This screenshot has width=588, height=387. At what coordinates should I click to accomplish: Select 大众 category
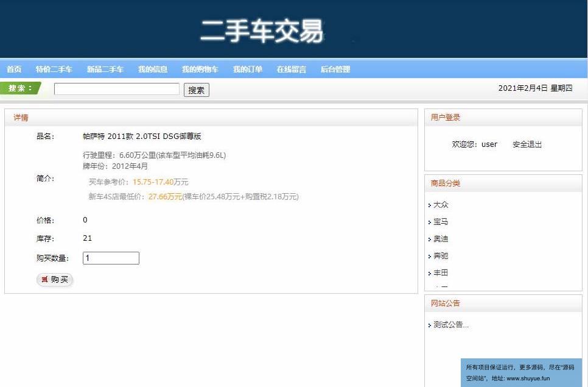point(441,205)
